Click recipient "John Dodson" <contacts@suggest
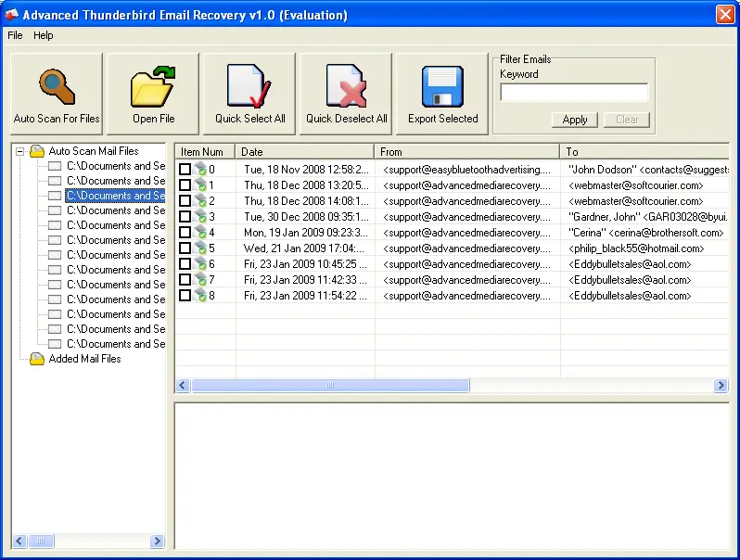This screenshot has width=740, height=560. (x=648, y=170)
